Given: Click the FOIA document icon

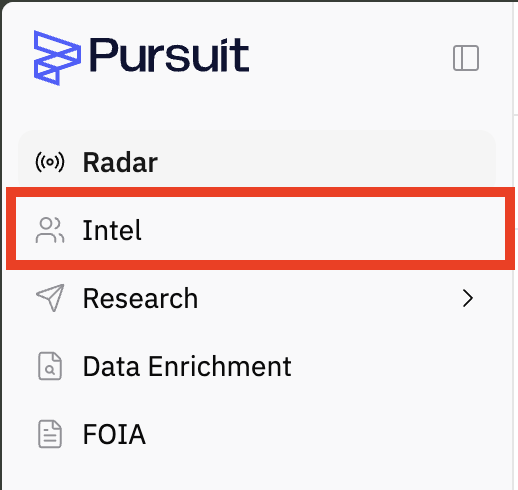Looking at the screenshot, I should 50,434.
